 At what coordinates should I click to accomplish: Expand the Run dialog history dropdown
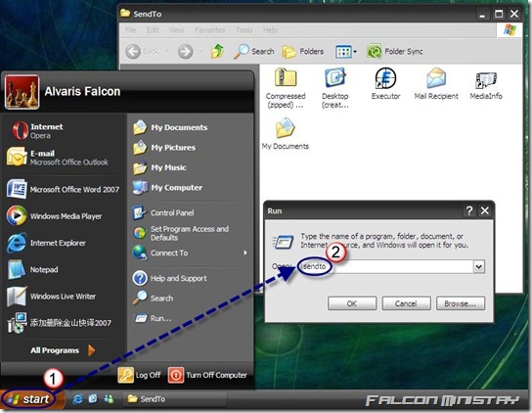479,266
